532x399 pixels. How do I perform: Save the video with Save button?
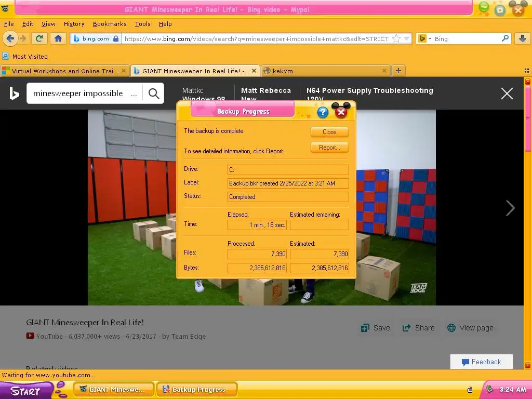tap(375, 328)
